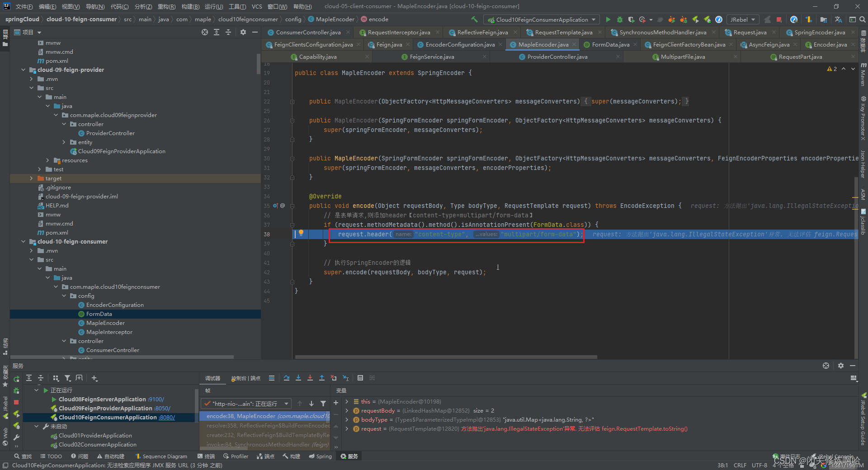Add new watch plus icon in variables

[336, 403]
